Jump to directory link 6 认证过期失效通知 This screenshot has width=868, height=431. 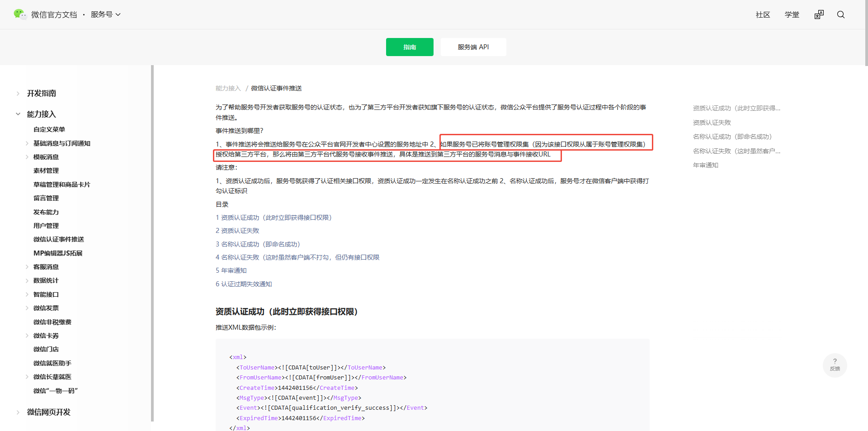pyautogui.click(x=244, y=284)
